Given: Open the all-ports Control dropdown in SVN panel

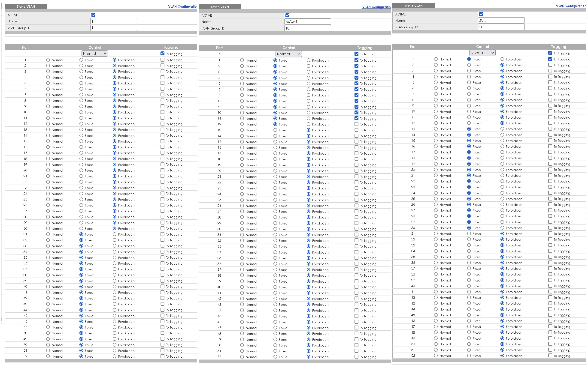Looking at the screenshot, I should [x=482, y=53].
